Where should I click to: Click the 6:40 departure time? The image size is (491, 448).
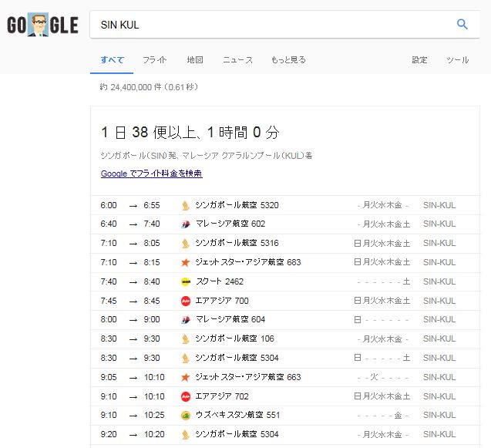pyautogui.click(x=109, y=224)
